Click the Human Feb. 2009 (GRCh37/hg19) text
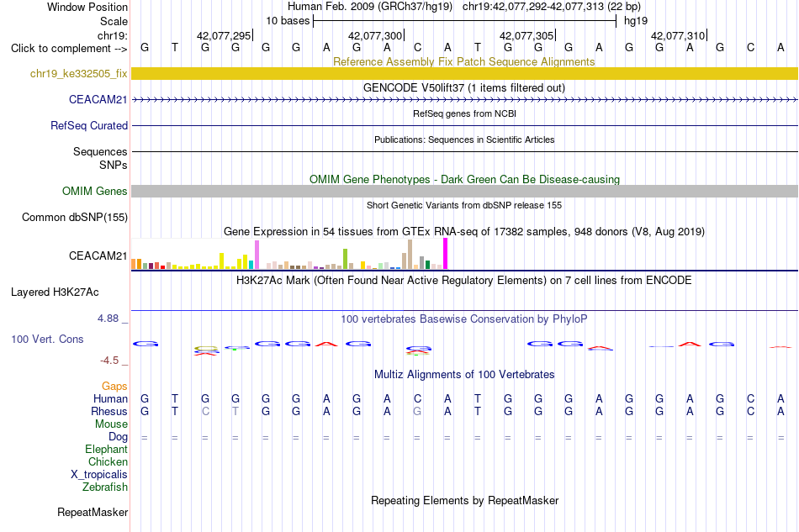The width and height of the screenshot is (799, 532). 370,7
